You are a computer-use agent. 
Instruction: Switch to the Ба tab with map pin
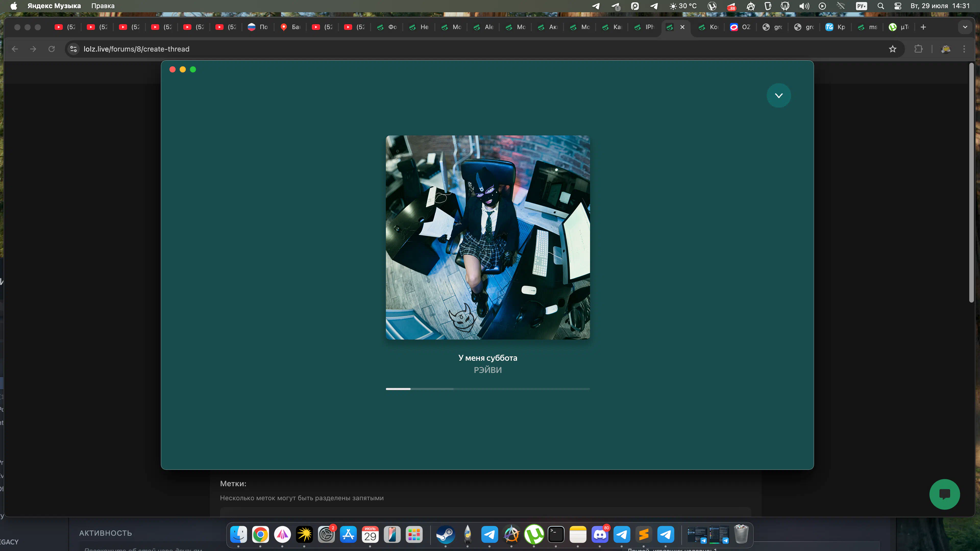290,27
